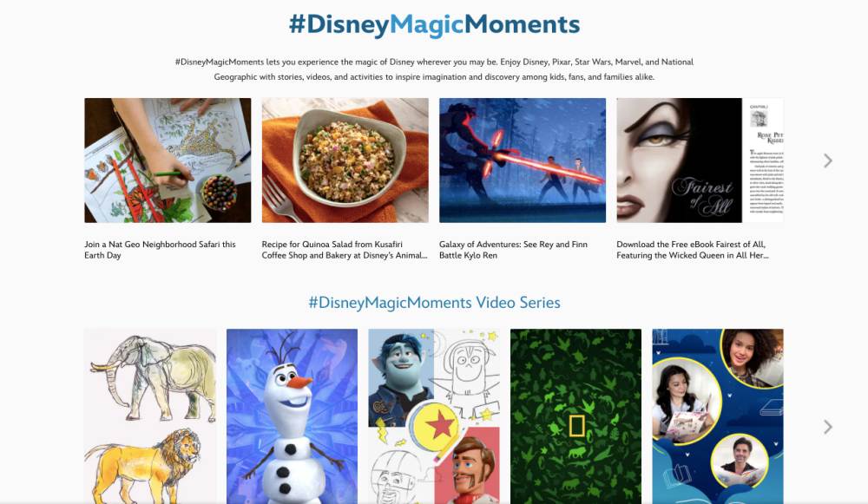Open the Olaf snowman video tile
Screen dimensions: 868x504
point(292,416)
